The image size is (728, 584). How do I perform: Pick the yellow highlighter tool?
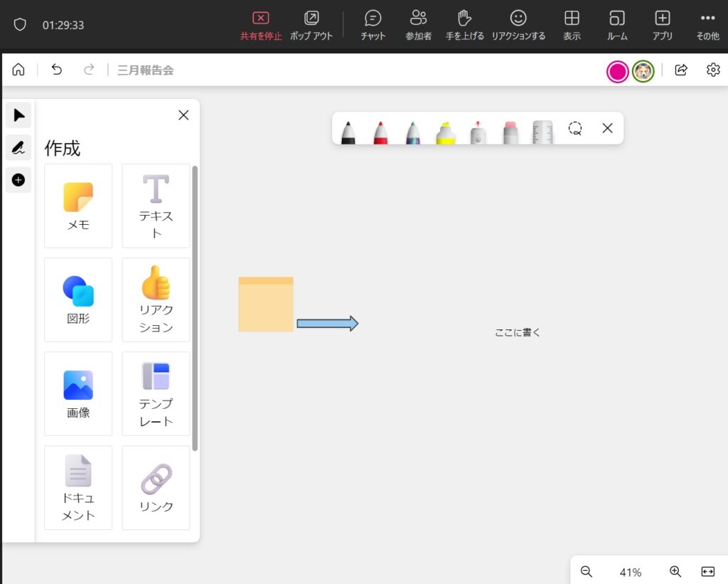tap(446, 132)
